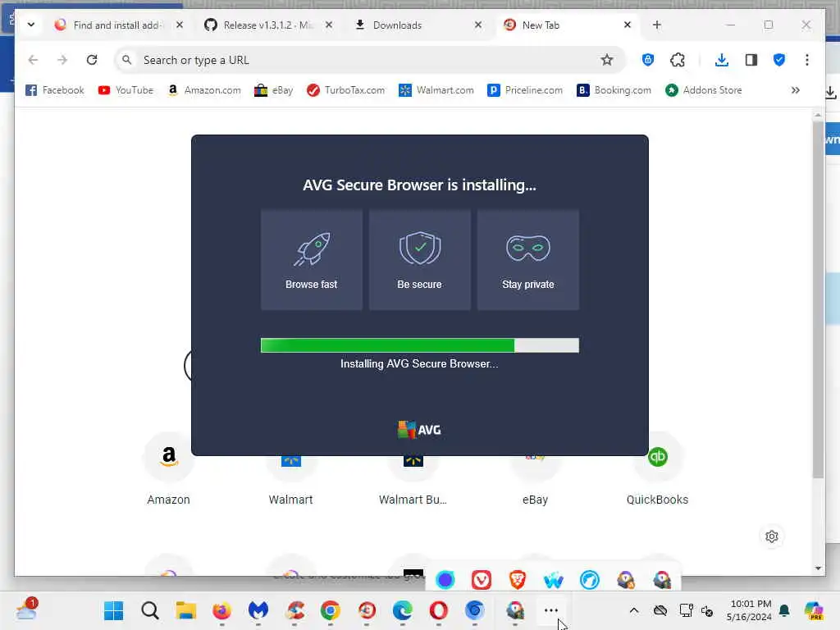Open CCleaner from the taskbar
This screenshot has height=630, width=840.
[x=294, y=610]
